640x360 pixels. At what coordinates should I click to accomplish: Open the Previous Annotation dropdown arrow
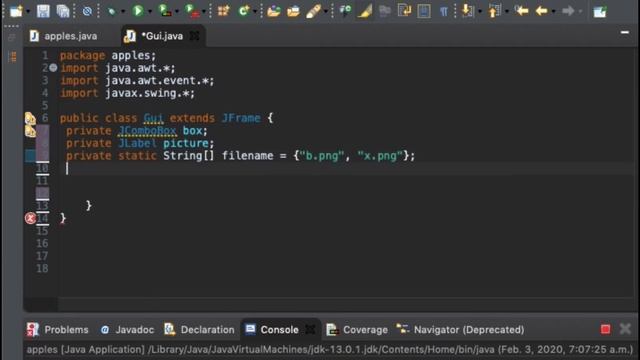[507, 12]
